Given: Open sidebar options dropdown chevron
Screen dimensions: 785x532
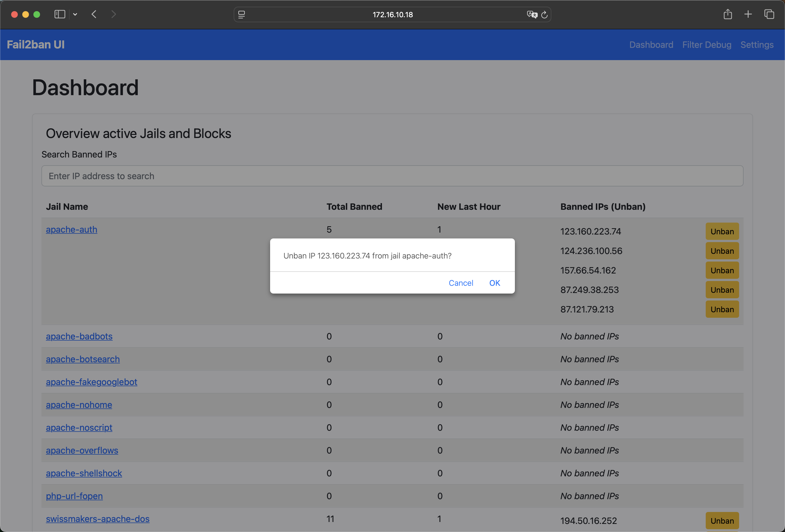Looking at the screenshot, I should tap(75, 14).
